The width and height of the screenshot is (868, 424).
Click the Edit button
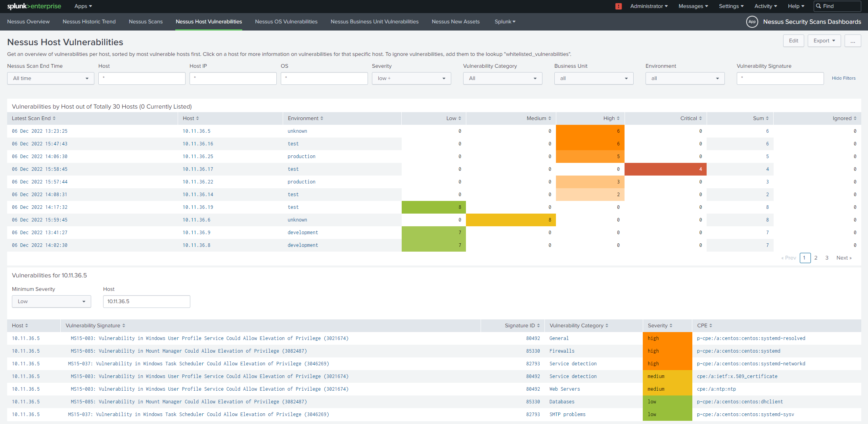pos(794,41)
